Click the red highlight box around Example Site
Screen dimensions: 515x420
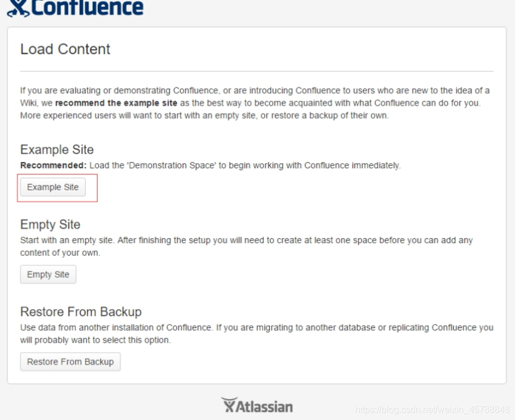click(x=57, y=188)
